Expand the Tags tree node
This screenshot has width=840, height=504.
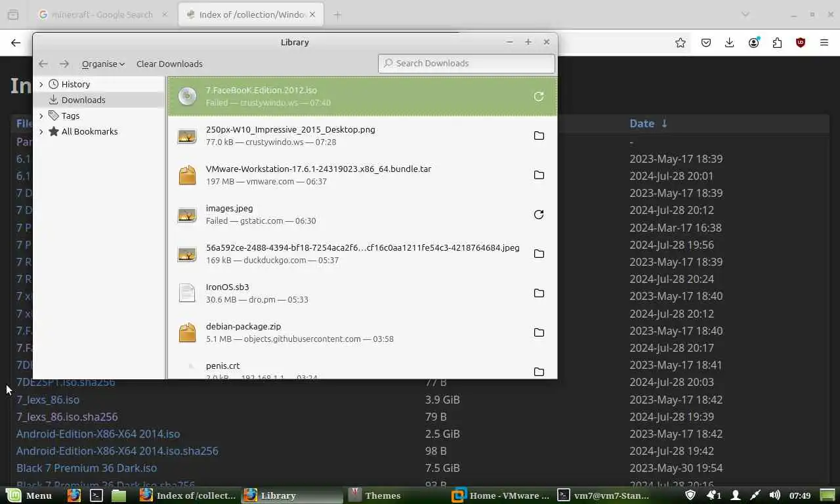coord(41,115)
